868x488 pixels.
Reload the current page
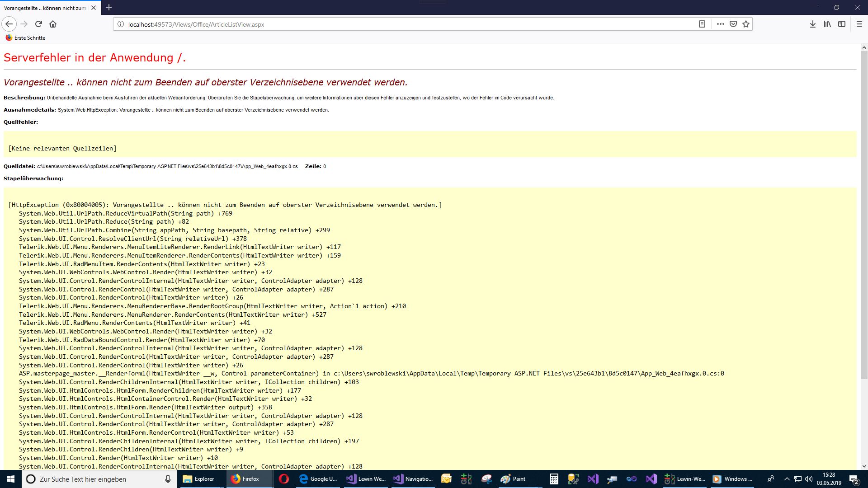click(x=38, y=24)
